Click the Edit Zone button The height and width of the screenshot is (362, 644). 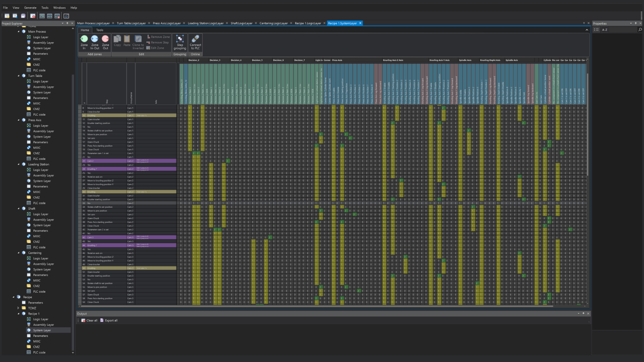[155, 48]
